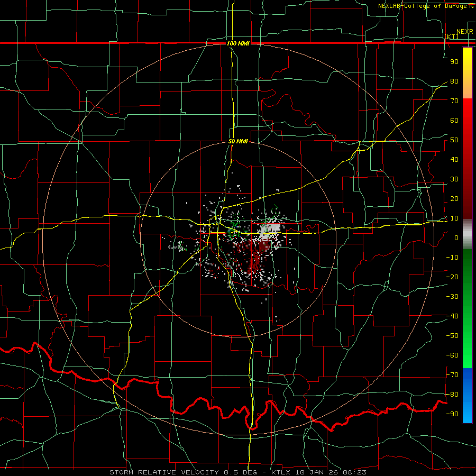
Task: Select the 90 value on the velocity scale
Action: pos(454,62)
